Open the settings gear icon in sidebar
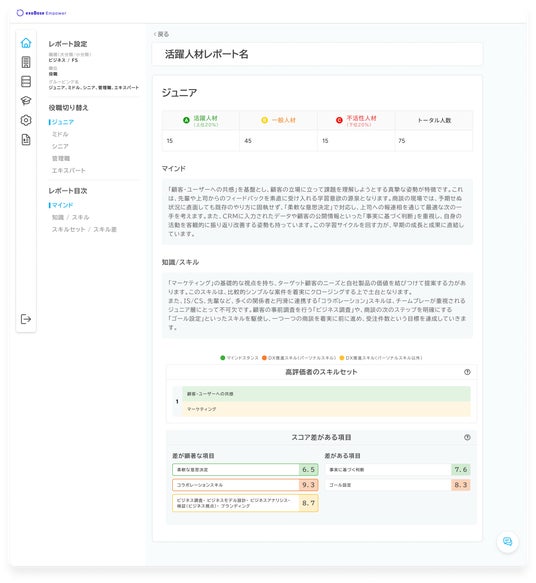This screenshot has height=583, width=536. pyautogui.click(x=26, y=120)
